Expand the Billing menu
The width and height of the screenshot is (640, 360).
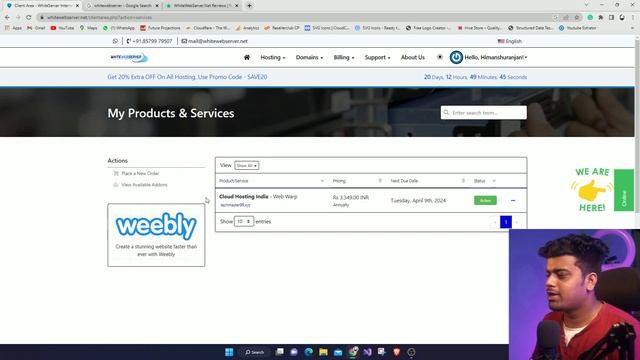[x=344, y=58]
